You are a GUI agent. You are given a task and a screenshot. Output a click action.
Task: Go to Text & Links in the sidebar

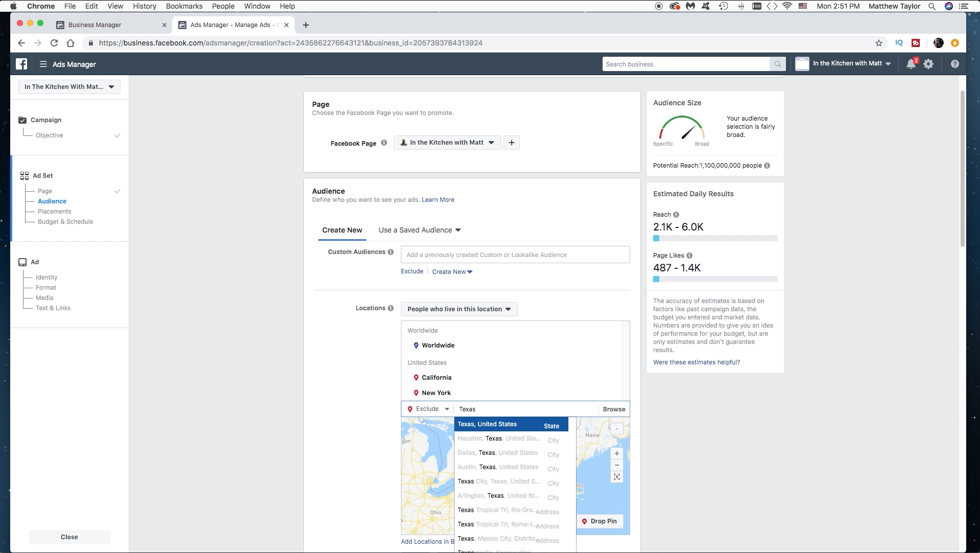[x=53, y=308]
